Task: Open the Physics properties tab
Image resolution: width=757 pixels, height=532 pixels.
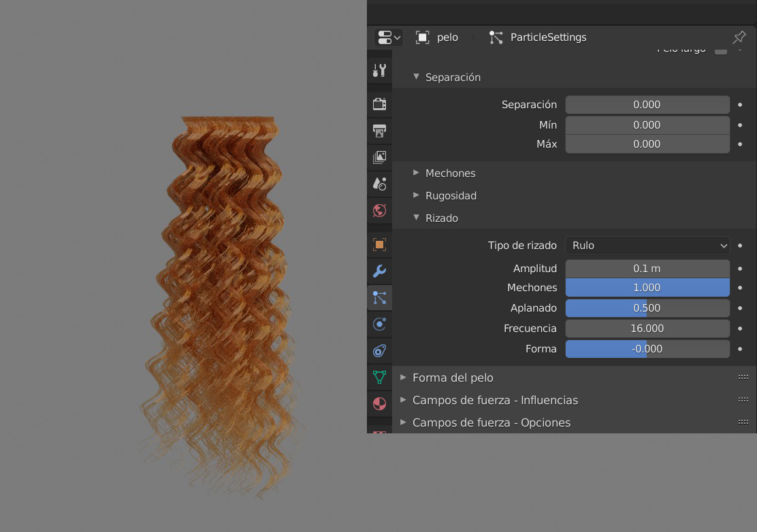Action: [379, 324]
